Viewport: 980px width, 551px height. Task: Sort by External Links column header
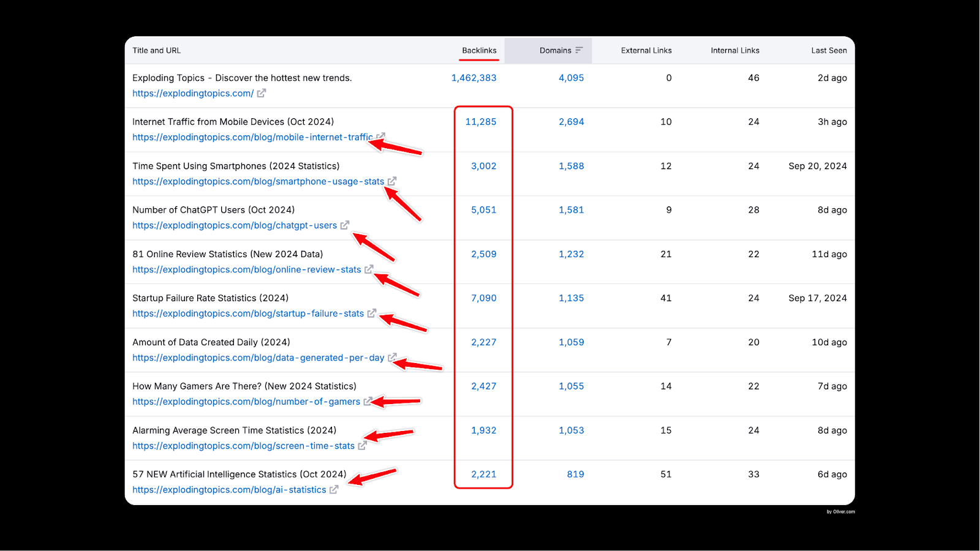[646, 50]
